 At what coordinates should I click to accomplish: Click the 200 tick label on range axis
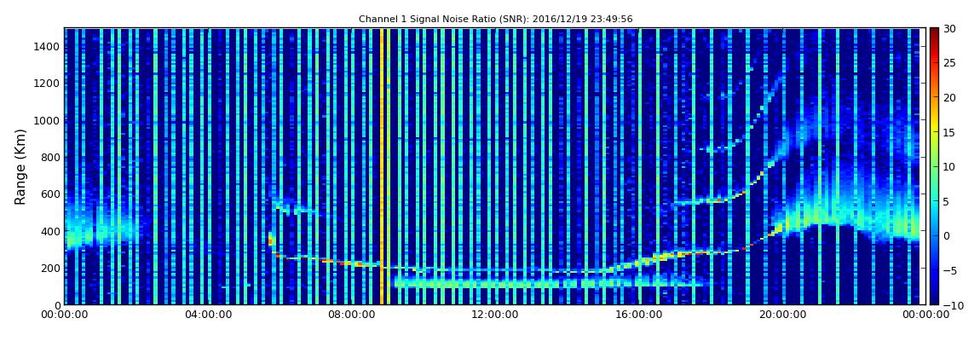point(50,269)
